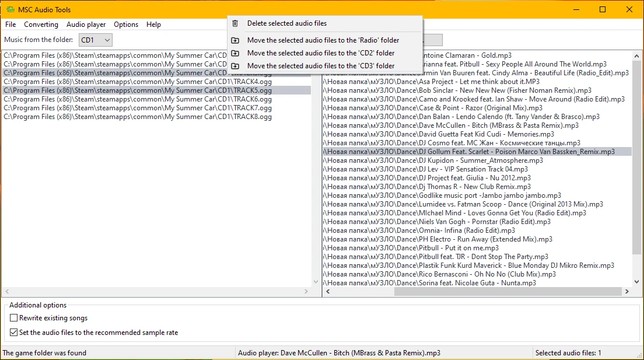Click the right list vertical scrollbar down arrow
644x360 pixels.
[x=636, y=282]
